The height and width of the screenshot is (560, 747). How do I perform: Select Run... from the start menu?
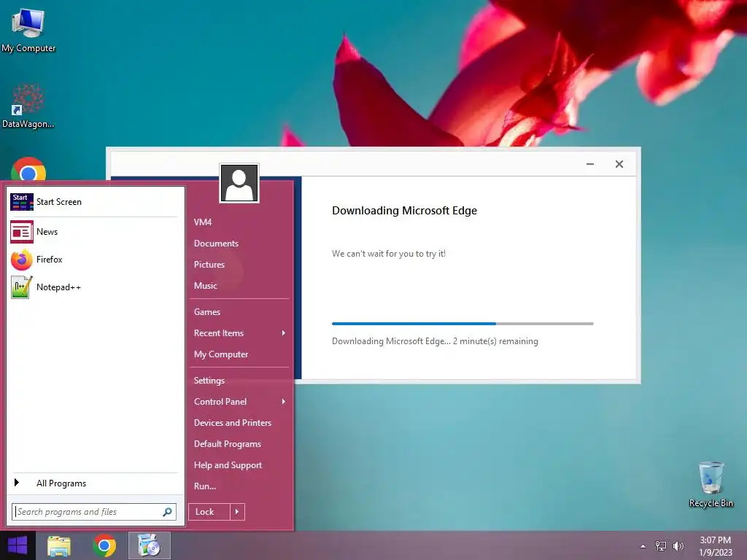[x=205, y=486]
